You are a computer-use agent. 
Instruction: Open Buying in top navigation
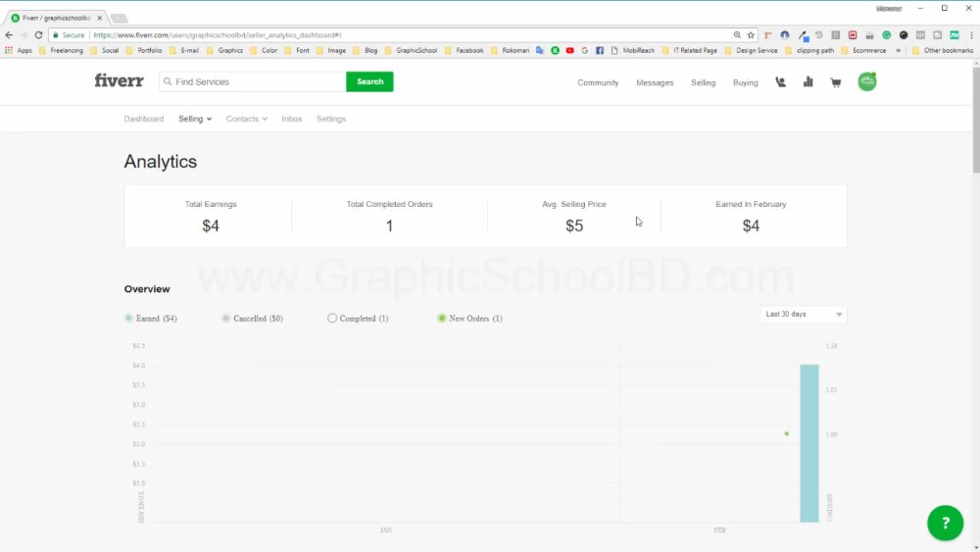point(746,82)
